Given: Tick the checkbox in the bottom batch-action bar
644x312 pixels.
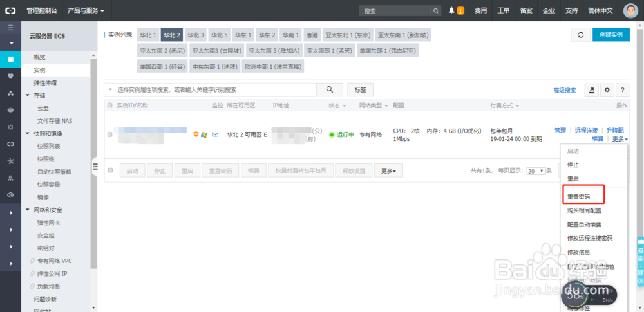Looking at the screenshot, I should (x=109, y=170).
